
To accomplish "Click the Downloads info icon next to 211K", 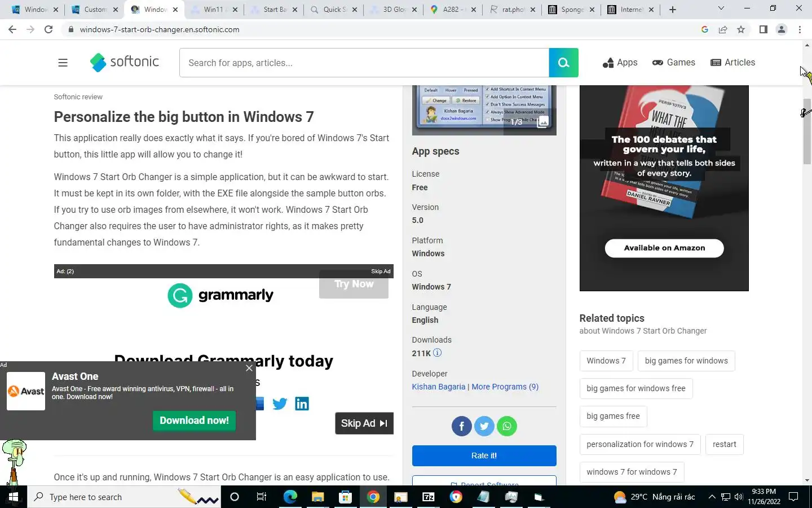I will pos(437,353).
